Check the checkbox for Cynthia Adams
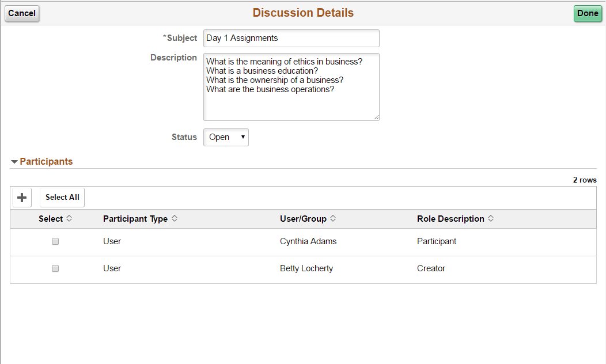The image size is (606, 364). (55, 241)
